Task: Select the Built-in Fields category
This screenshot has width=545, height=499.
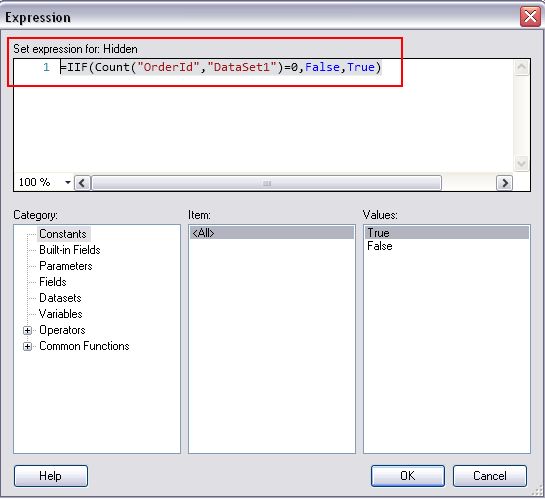Action: coord(70,250)
